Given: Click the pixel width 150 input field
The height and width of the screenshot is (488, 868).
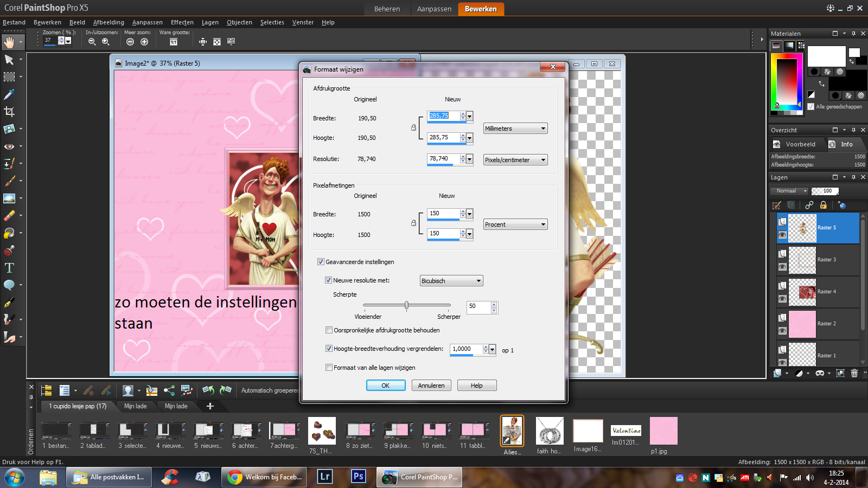Looking at the screenshot, I should click(443, 214).
